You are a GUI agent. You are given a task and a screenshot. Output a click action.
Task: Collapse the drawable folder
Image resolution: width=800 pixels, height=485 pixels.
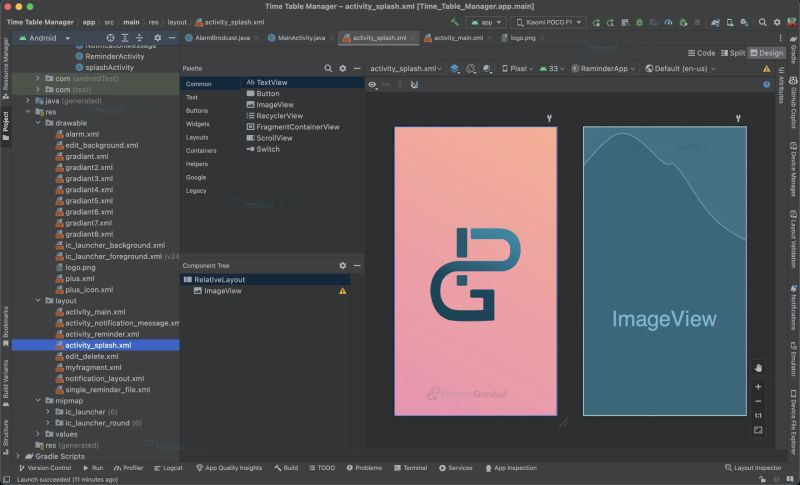coord(38,123)
